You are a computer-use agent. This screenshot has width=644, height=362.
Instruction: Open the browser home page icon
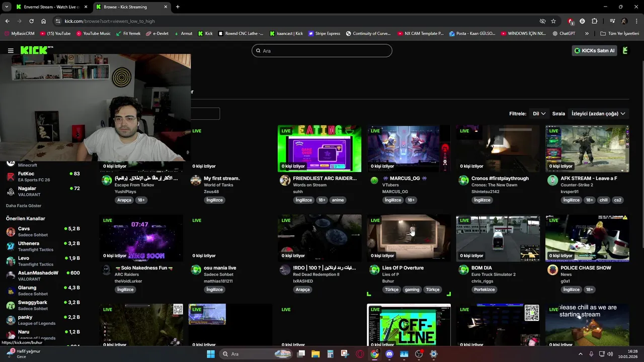pyautogui.click(x=44, y=21)
